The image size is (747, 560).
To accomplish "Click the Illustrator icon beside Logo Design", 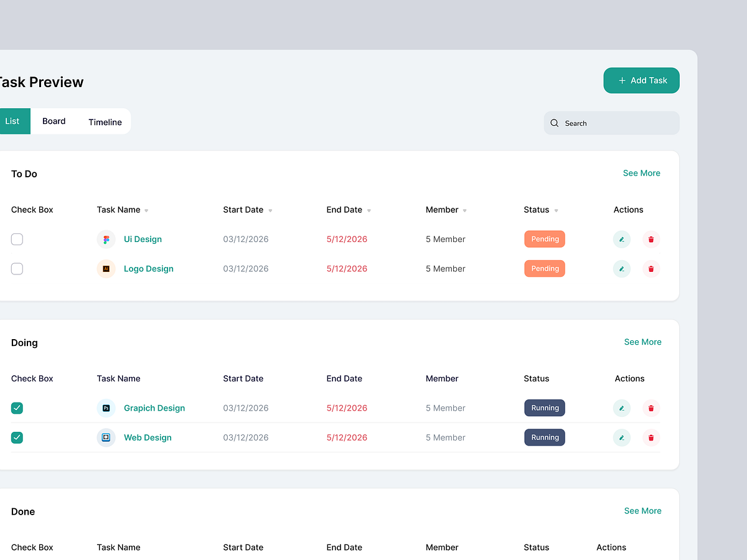I will click(106, 269).
